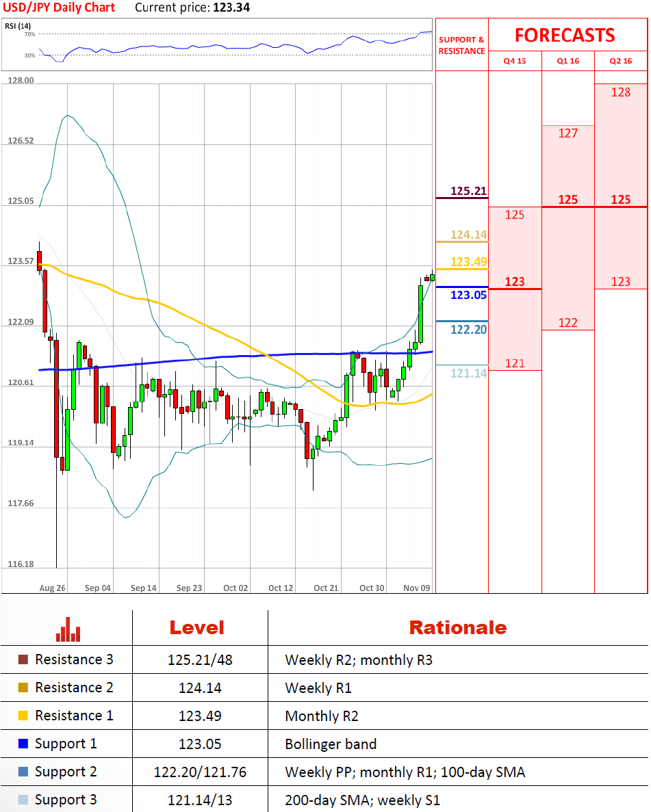Click the 'Support & Resistance' column header
This screenshot has height=812, width=651.
coord(462,45)
